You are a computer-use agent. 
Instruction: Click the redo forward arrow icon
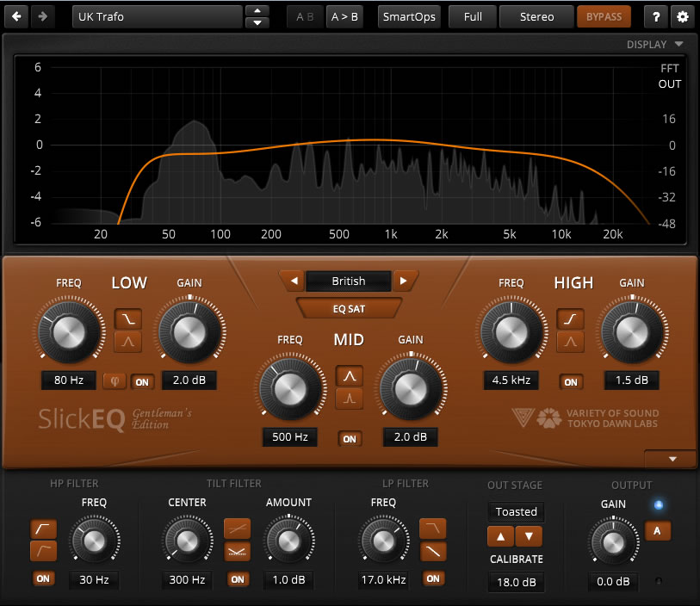click(x=43, y=16)
